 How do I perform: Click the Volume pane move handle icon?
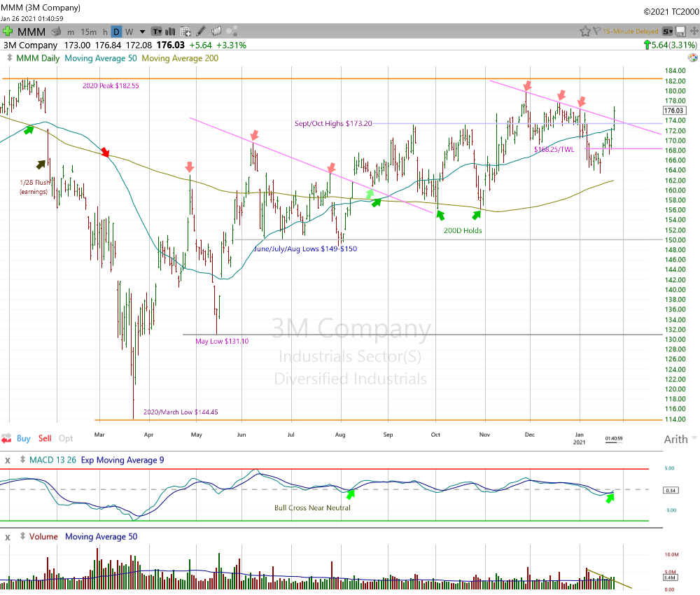(x=22, y=536)
